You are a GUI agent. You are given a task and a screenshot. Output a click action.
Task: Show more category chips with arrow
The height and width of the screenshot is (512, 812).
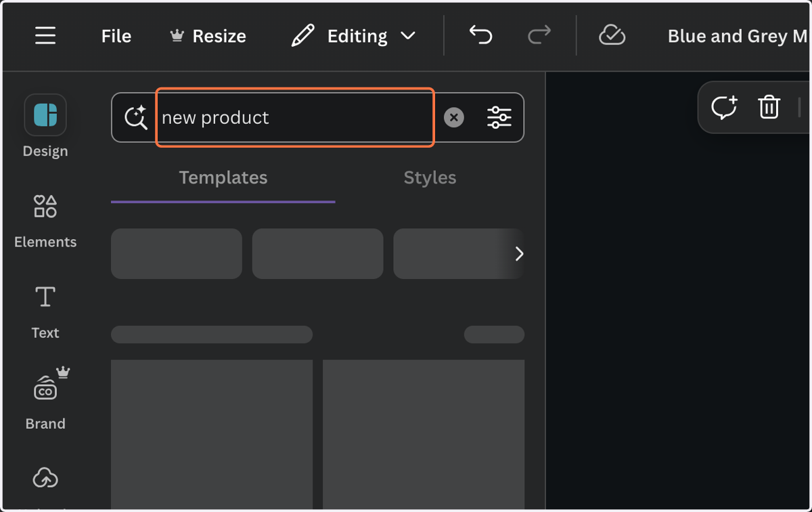(x=519, y=254)
